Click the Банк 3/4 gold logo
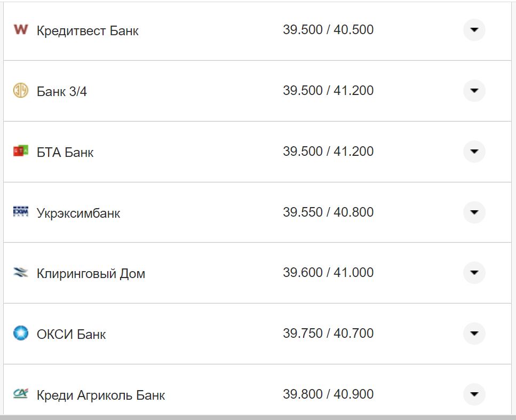Viewport: 516px width, 420px height. click(20, 91)
